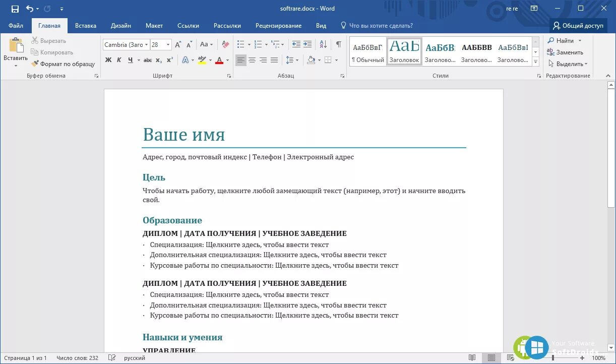This screenshot has height=364, width=616.
Task: Expand the Styles gallery More arrow
Action: [x=535, y=63]
